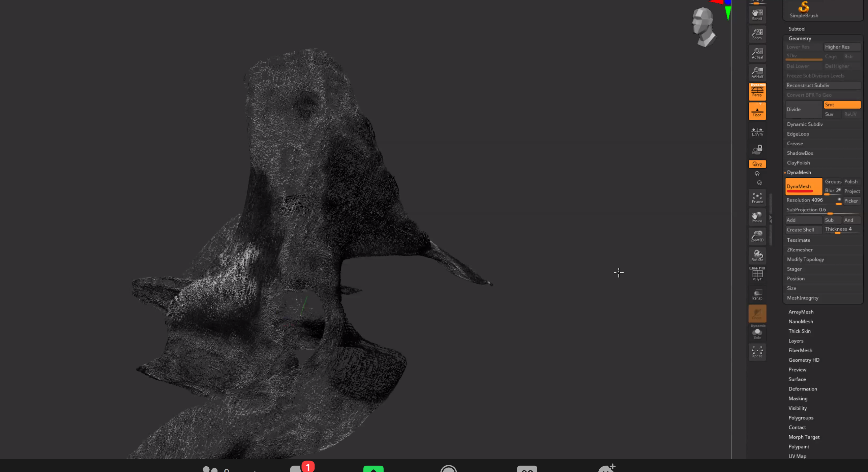
Task: Expand Dynamic Subdiv subsection
Action: point(805,124)
